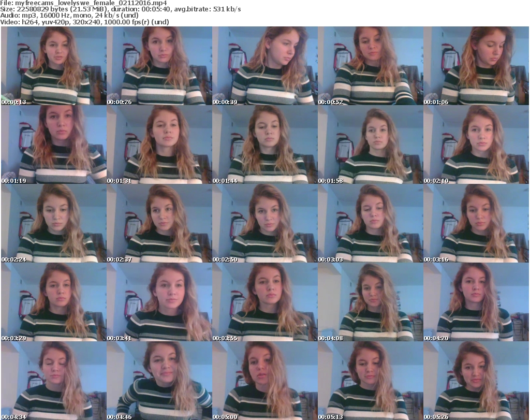The height and width of the screenshot is (420, 530).
Task: Choose the frame marked 00:03:41
Action: [x=159, y=302]
